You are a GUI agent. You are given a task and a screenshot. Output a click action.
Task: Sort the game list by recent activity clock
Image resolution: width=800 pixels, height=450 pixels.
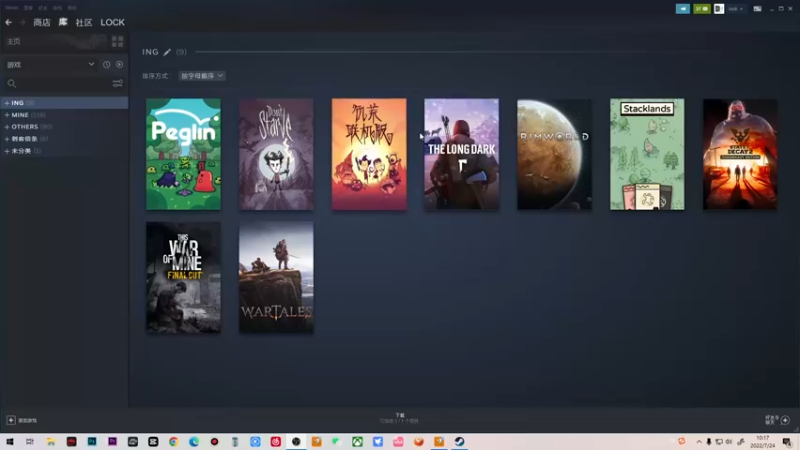point(106,65)
